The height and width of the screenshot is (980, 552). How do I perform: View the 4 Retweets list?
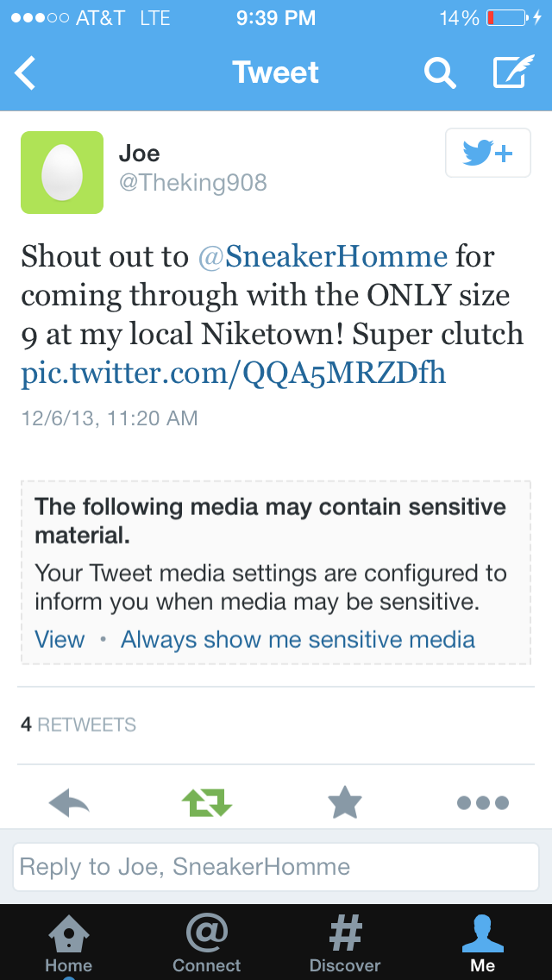coord(78,725)
